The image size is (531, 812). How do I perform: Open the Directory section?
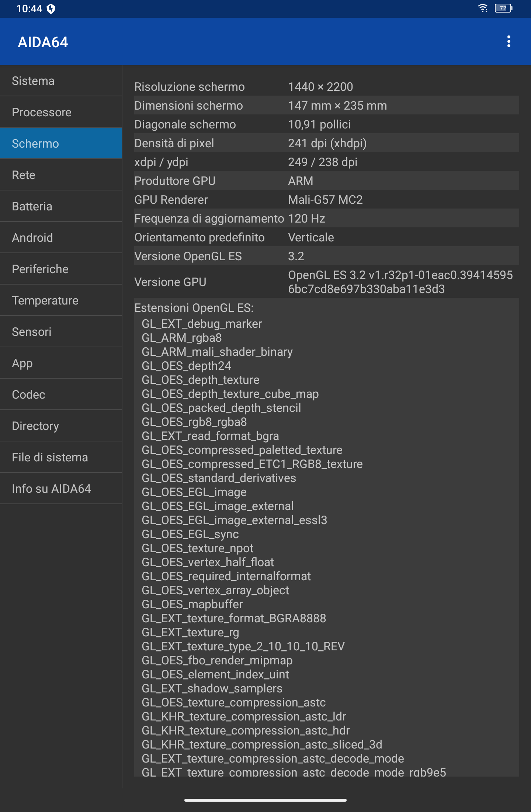click(61, 426)
